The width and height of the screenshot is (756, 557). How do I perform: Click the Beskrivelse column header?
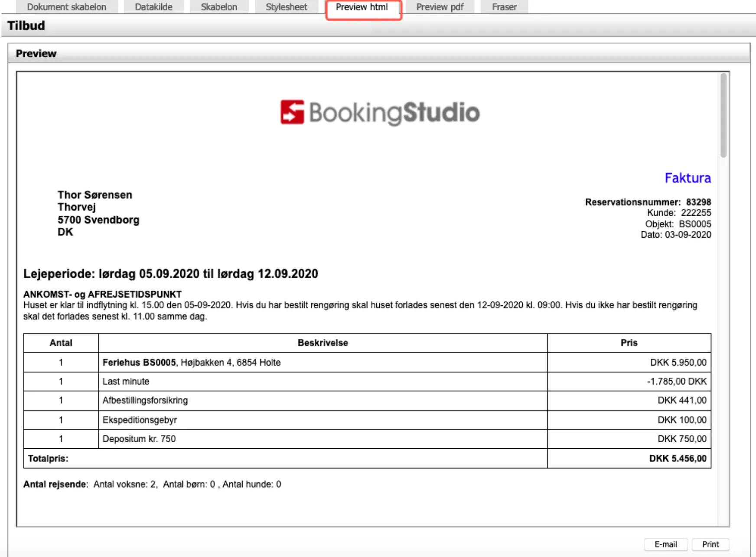point(323,343)
